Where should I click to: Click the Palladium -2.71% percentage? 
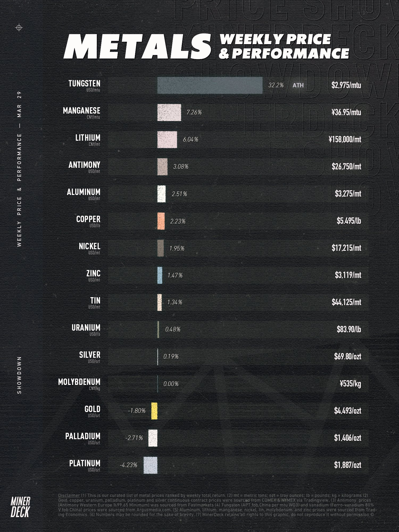(134, 438)
